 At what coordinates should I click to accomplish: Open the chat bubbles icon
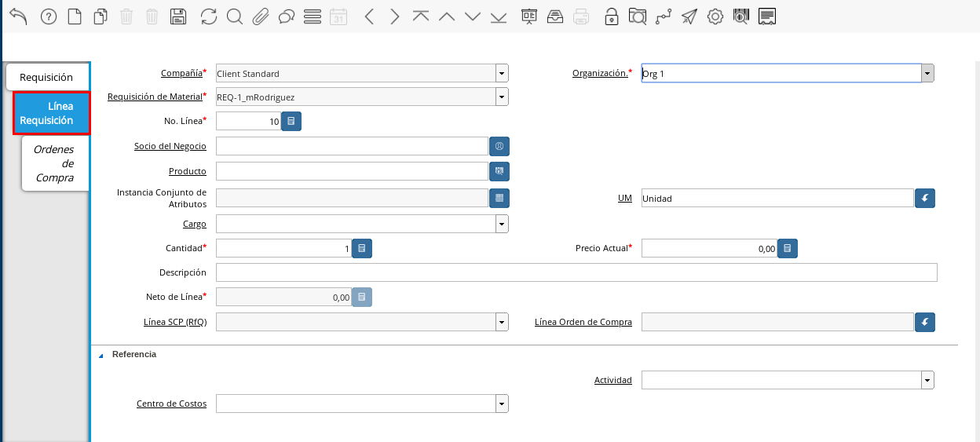(x=286, y=16)
